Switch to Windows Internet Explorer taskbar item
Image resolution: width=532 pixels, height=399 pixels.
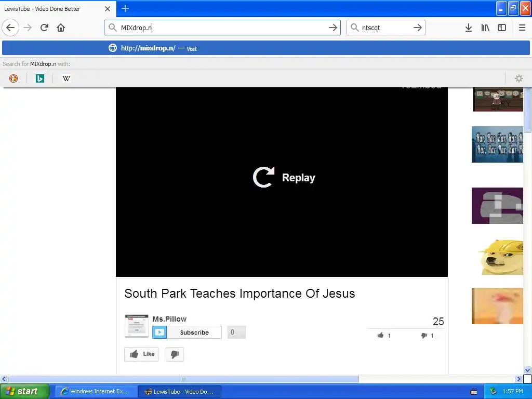[x=96, y=392]
